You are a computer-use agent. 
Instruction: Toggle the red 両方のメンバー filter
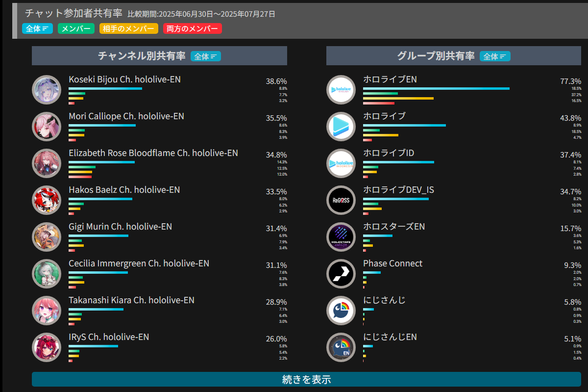coord(193,28)
